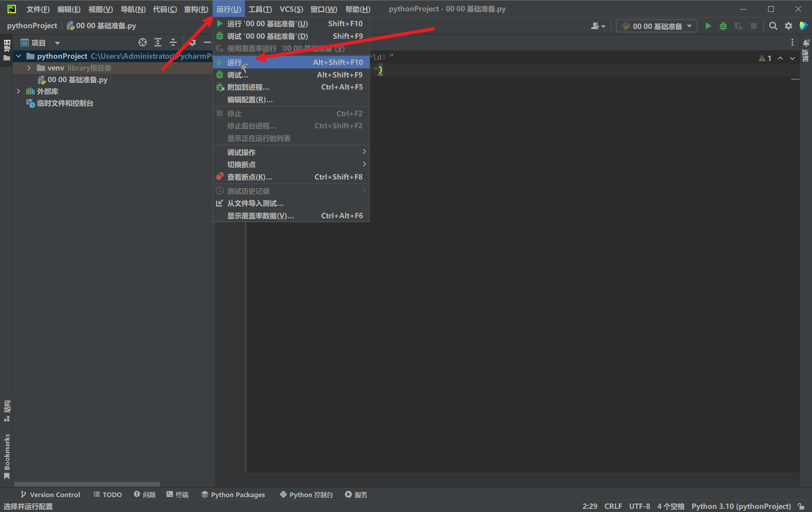This screenshot has height=512, width=812.
Task: Open the Version Control tool tab
Action: point(50,494)
